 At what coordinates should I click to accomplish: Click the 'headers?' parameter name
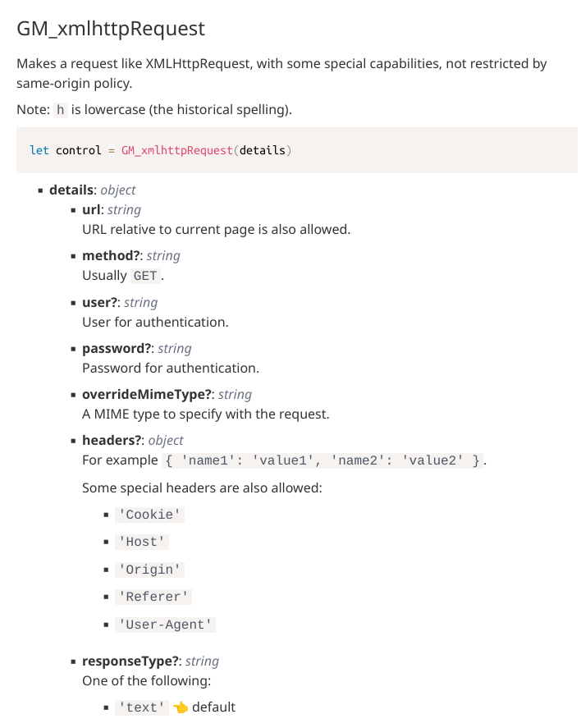[x=112, y=440]
